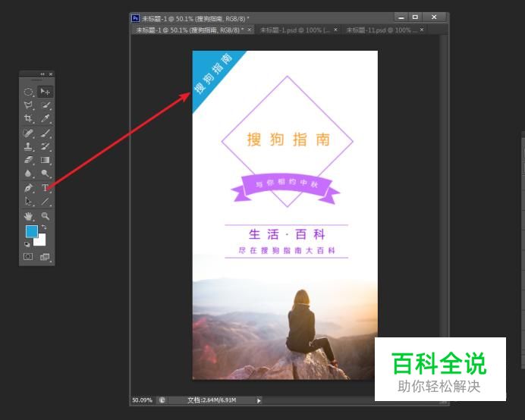Click the 尽在搜狗指南大百科 subtitle on canvas

(287, 250)
